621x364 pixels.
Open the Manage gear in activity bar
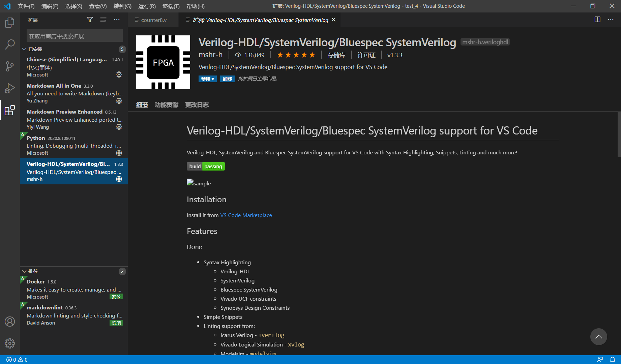click(x=10, y=343)
